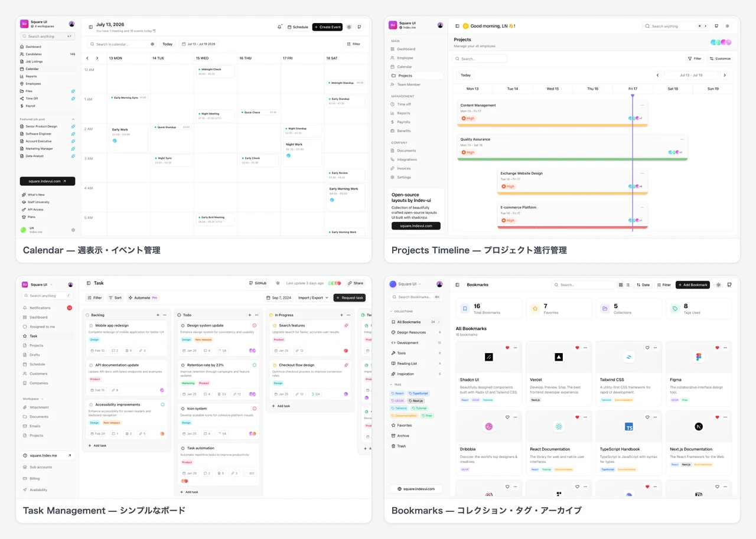Click Request task button
Screen dimensions: 756x539
coord(349,298)
